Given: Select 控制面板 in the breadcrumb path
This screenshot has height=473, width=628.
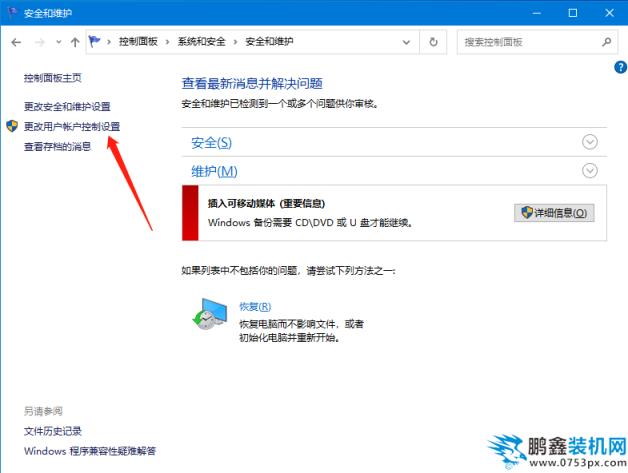Looking at the screenshot, I should pos(138,42).
